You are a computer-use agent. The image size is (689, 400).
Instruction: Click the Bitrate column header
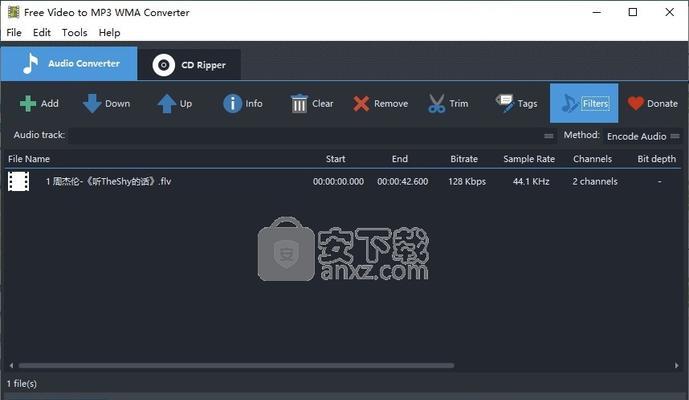point(464,159)
